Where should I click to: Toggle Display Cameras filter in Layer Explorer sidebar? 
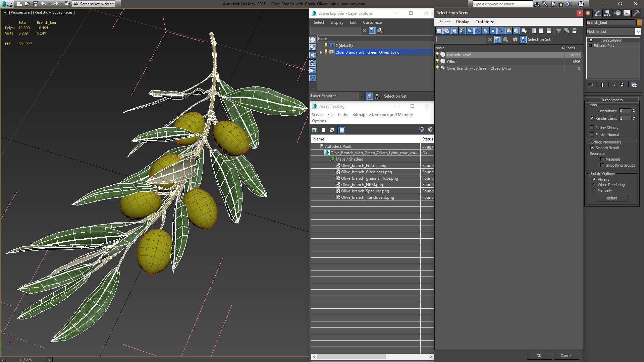click(313, 63)
